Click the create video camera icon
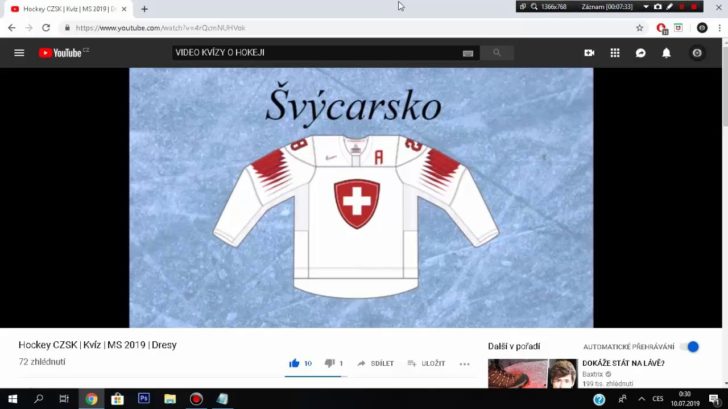The height and width of the screenshot is (409, 728). click(x=589, y=53)
